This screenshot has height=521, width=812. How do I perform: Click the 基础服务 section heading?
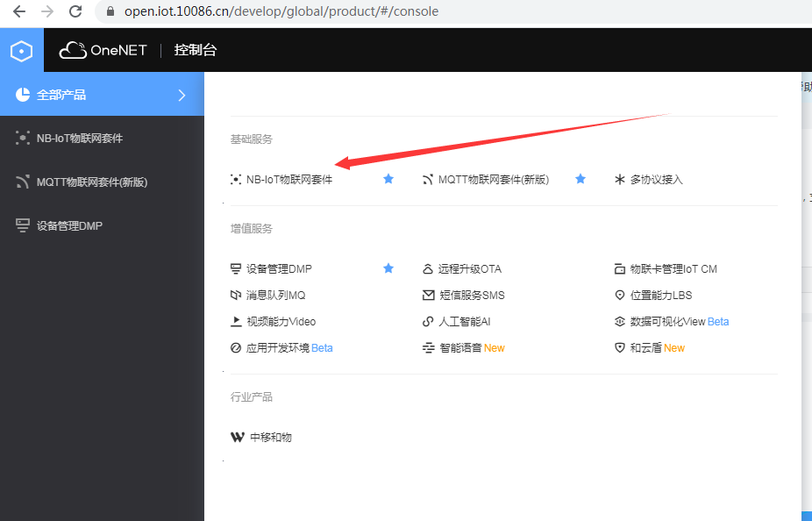pyautogui.click(x=251, y=139)
